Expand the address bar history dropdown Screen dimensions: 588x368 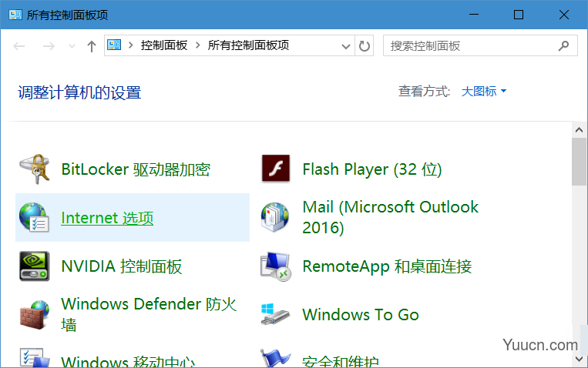point(346,46)
